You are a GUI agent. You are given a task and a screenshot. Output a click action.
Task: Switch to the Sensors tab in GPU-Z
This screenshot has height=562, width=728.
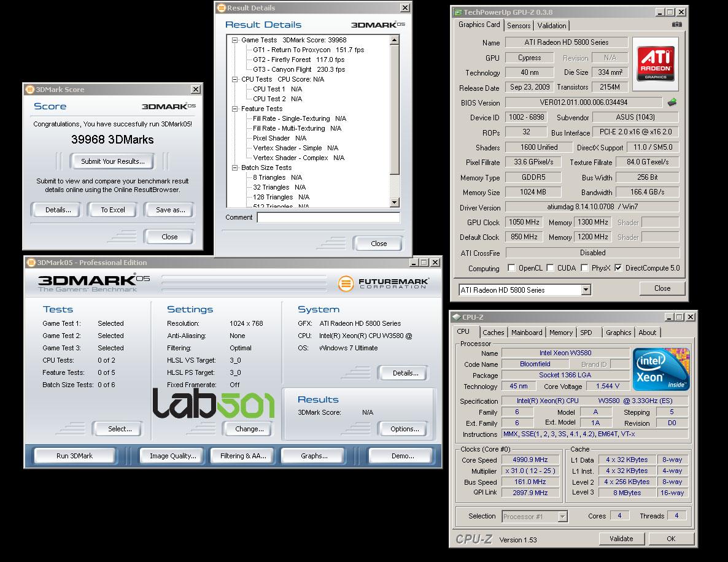point(519,26)
